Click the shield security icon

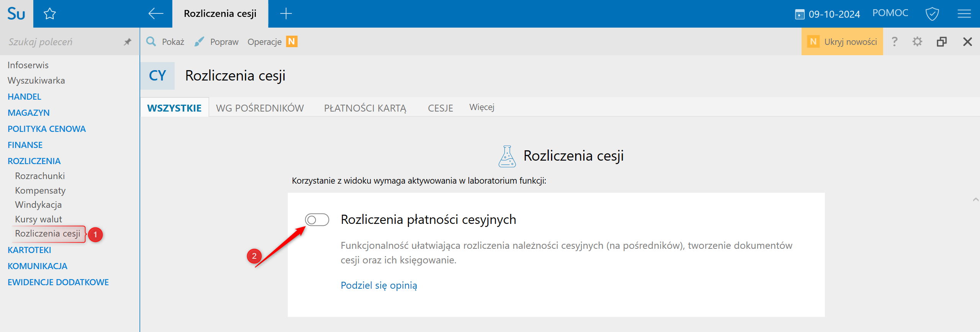(932, 14)
